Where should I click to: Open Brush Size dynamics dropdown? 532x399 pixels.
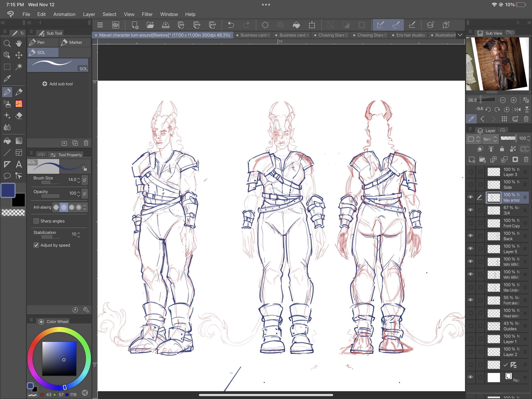[x=85, y=179]
